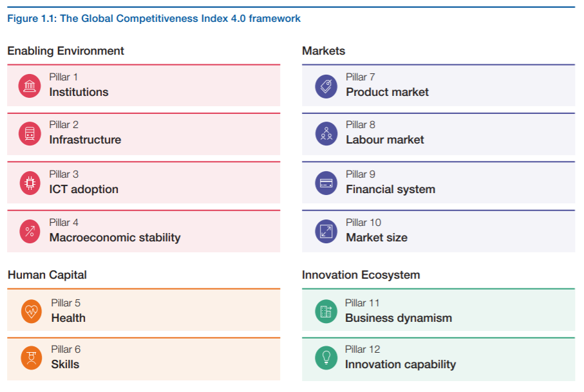Click the Market size expand arrows icon

pos(326,231)
